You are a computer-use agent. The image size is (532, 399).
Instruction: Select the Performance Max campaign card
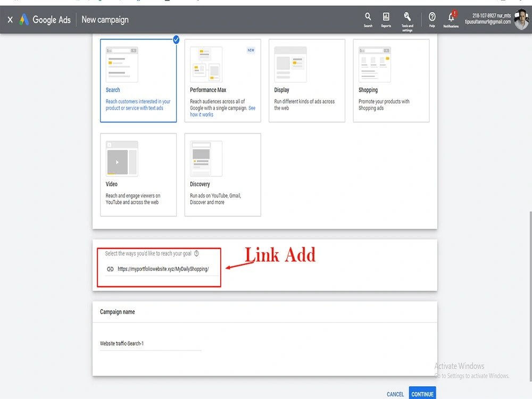(x=222, y=81)
